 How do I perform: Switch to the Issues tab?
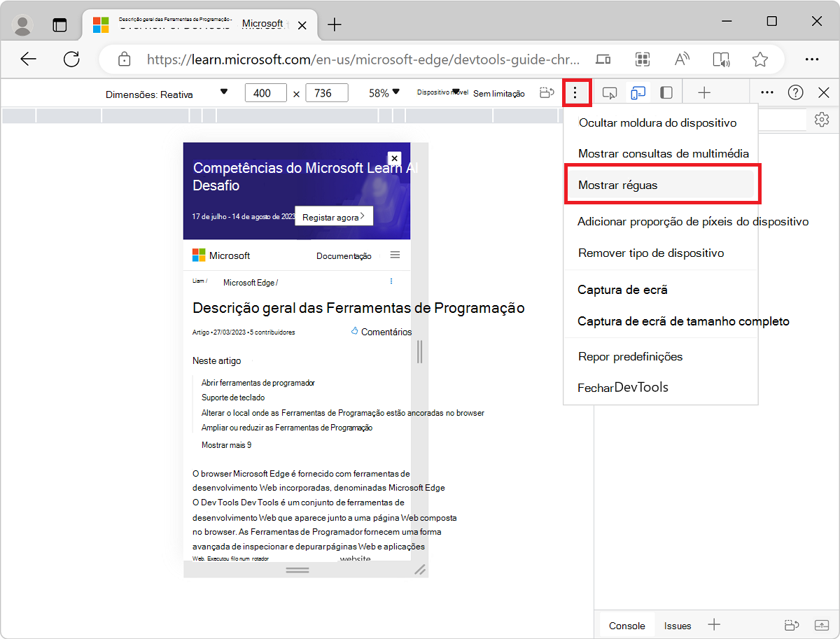(677, 625)
